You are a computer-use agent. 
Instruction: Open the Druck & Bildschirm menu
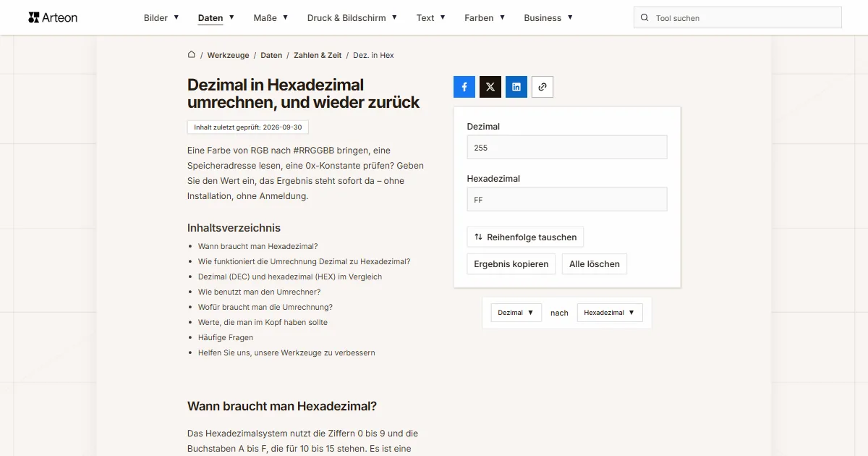(x=352, y=18)
